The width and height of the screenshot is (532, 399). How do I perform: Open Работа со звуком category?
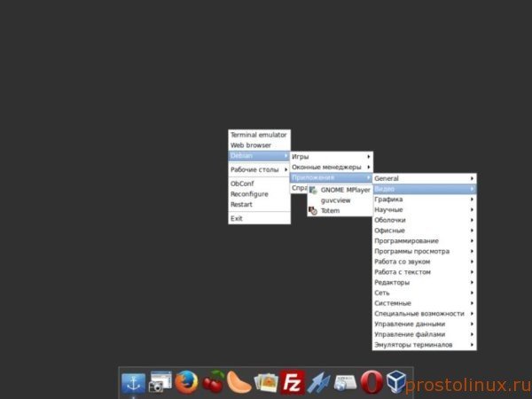pos(424,262)
